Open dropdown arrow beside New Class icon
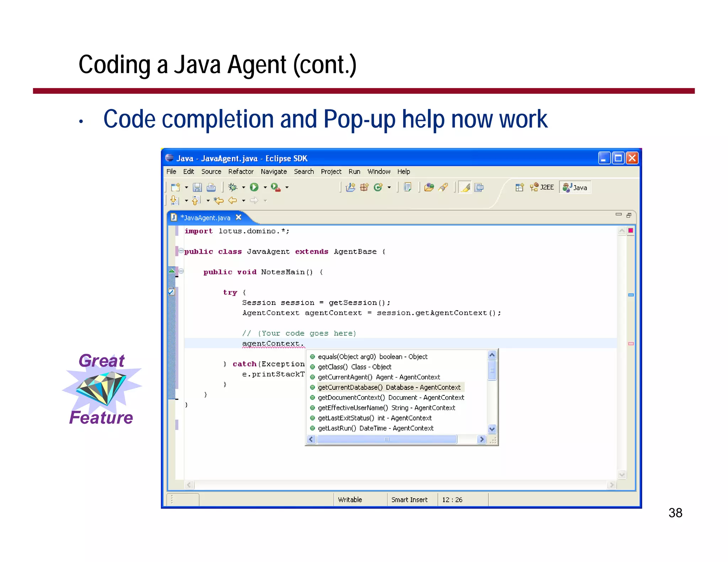 pyautogui.click(x=389, y=188)
